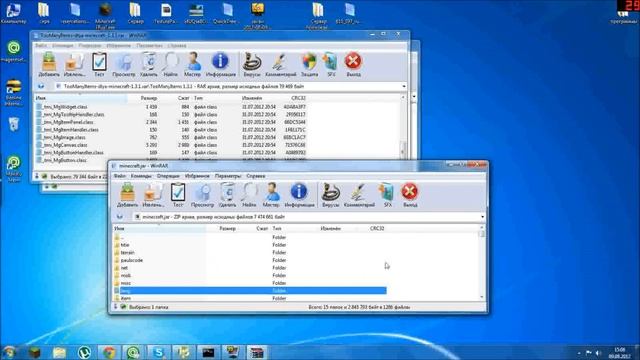Click Add (Добавить) in the minecraft.jar window toolbar
This screenshot has height=360, width=640.
[127, 195]
